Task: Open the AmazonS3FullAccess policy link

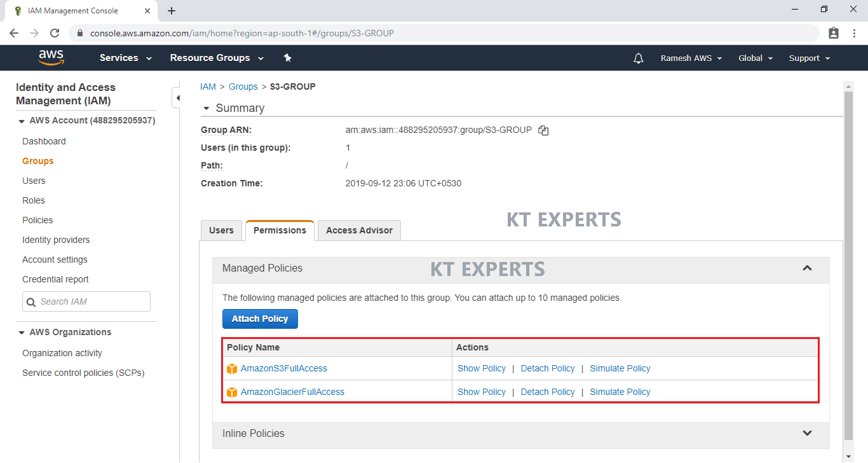Action: (284, 368)
